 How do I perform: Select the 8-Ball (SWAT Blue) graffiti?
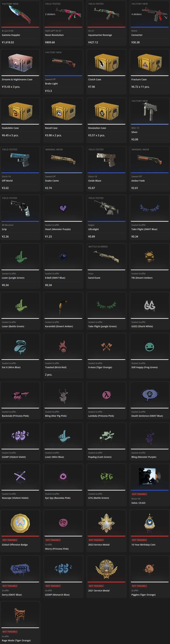pos(63,266)
